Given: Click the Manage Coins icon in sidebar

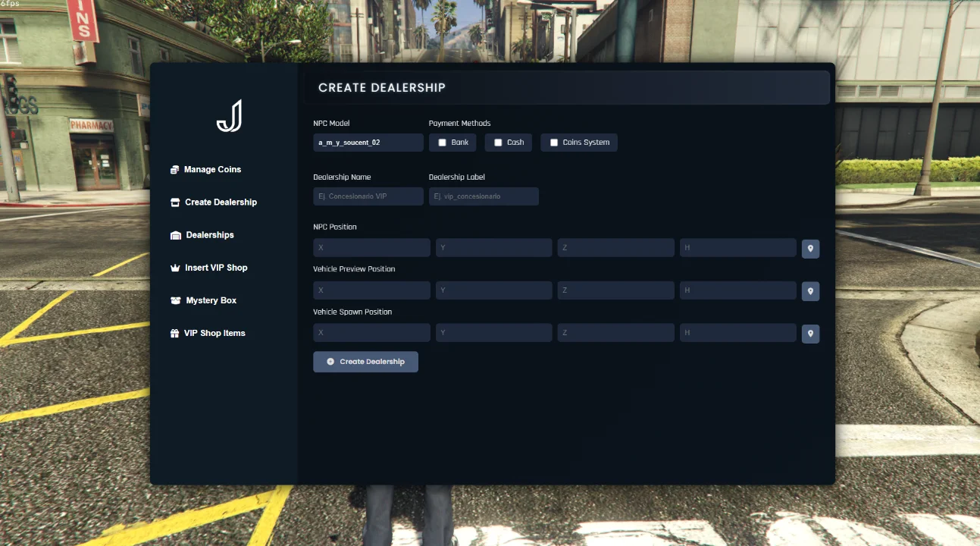Looking at the screenshot, I should pos(175,170).
